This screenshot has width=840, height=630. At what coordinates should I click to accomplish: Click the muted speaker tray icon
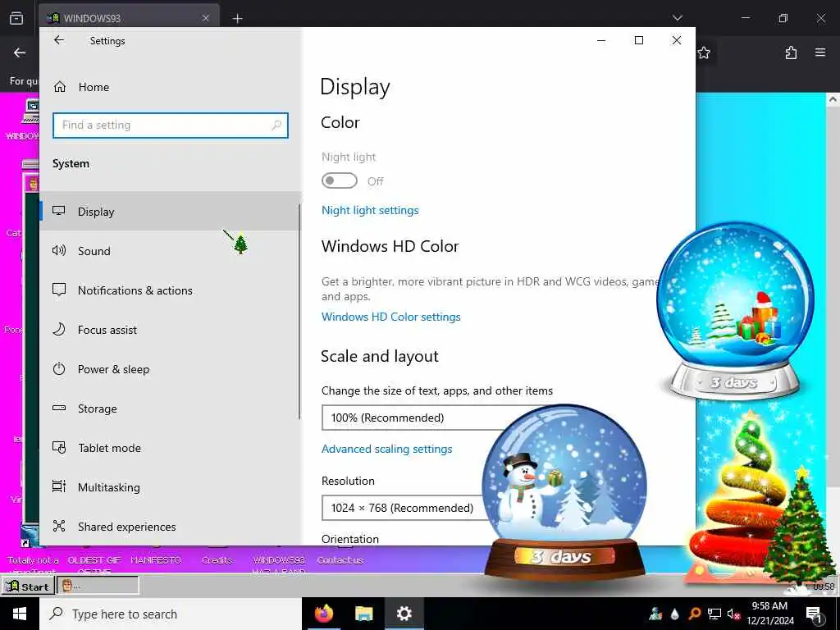pos(733,614)
